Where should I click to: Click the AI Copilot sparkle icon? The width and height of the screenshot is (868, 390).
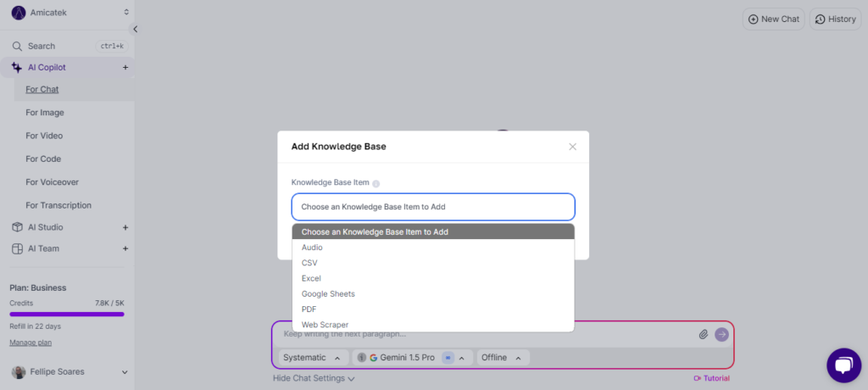point(17,68)
